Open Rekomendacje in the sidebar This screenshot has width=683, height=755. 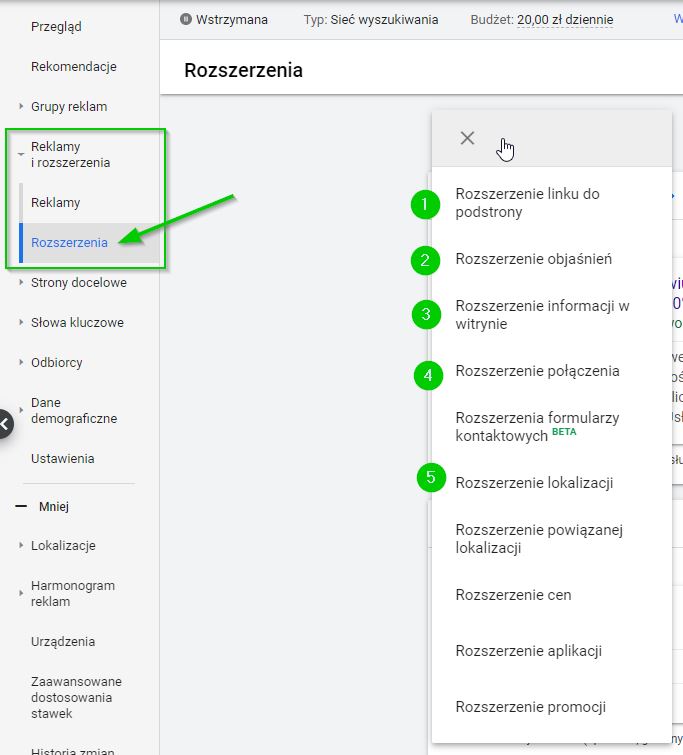coord(74,66)
